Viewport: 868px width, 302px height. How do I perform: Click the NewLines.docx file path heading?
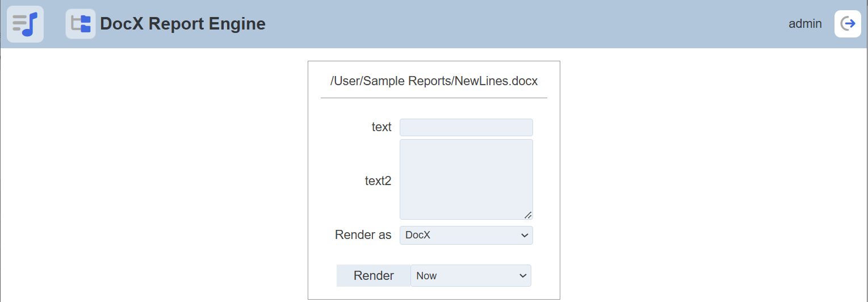pos(434,81)
